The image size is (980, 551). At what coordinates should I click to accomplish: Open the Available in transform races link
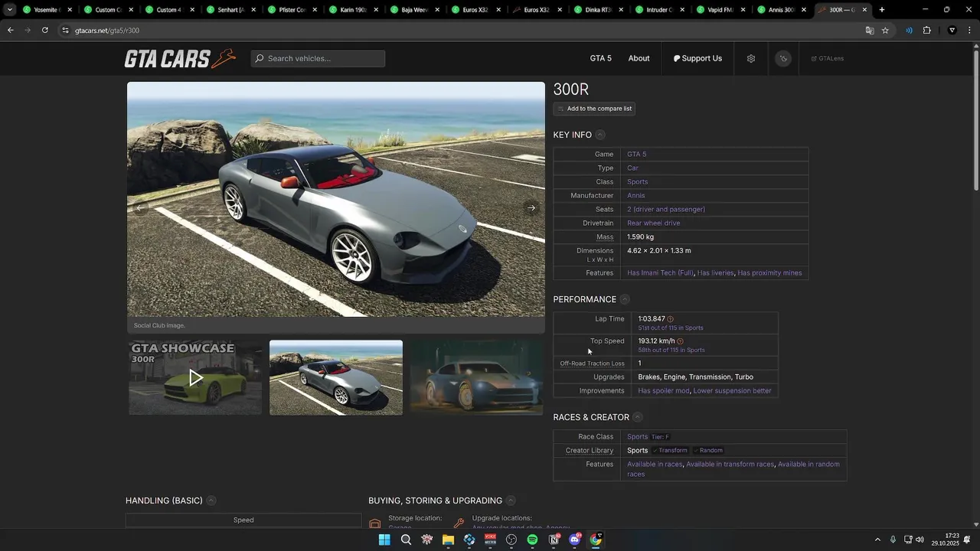click(730, 464)
